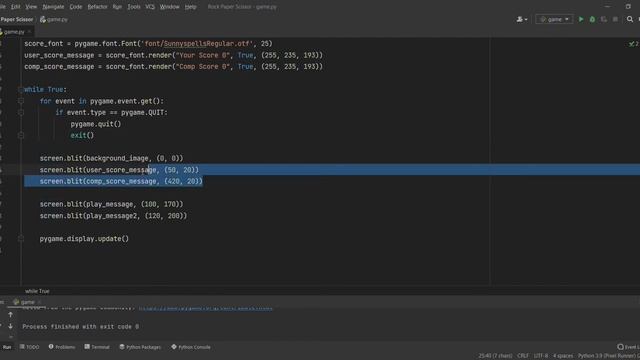This screenshot has width=640, height=360.
Task: Run with coverage icon in toolbar
Action: click(604, 19)
